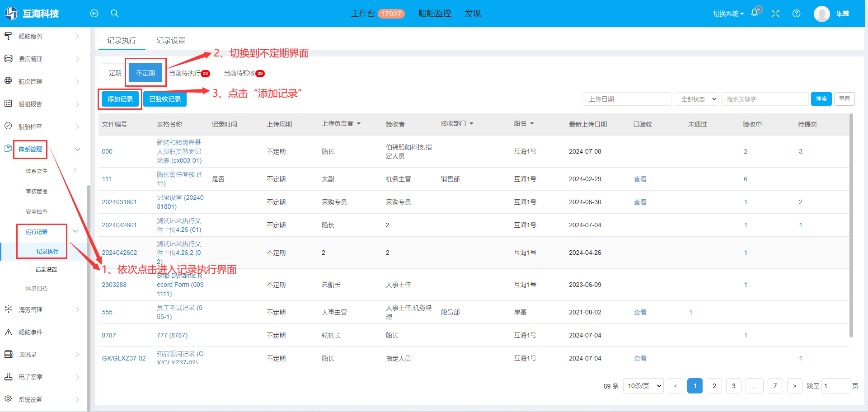Click the 添加记录 button

[120, 99]
